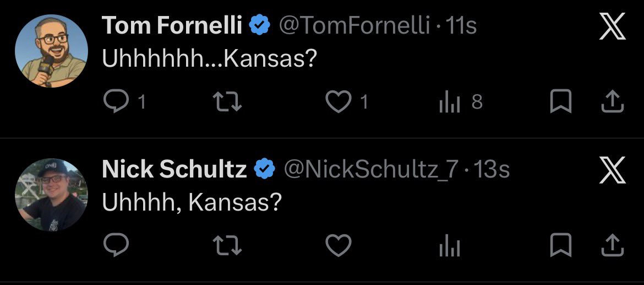Open Tom Fornelli's profile picture

[51, 51]
